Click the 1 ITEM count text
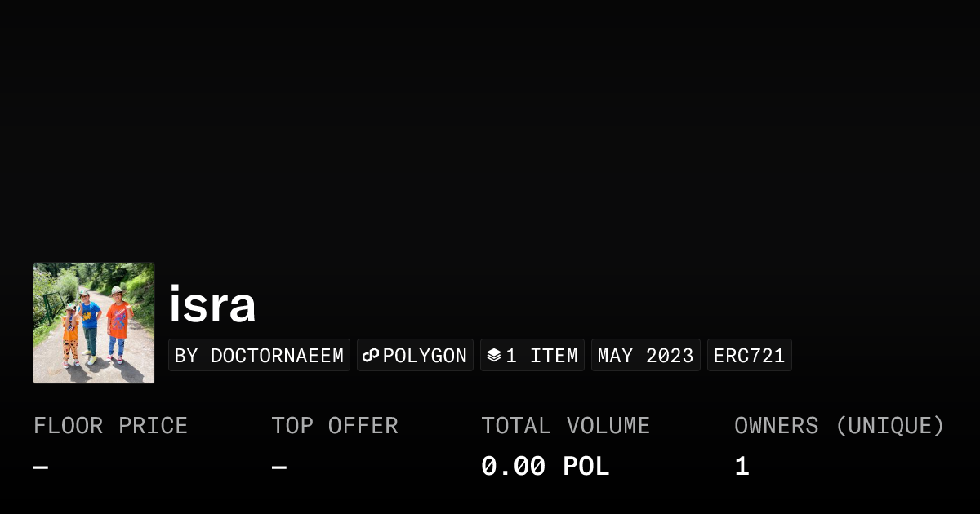The width and height of the screenshot is (980, 514). [541, 356]
